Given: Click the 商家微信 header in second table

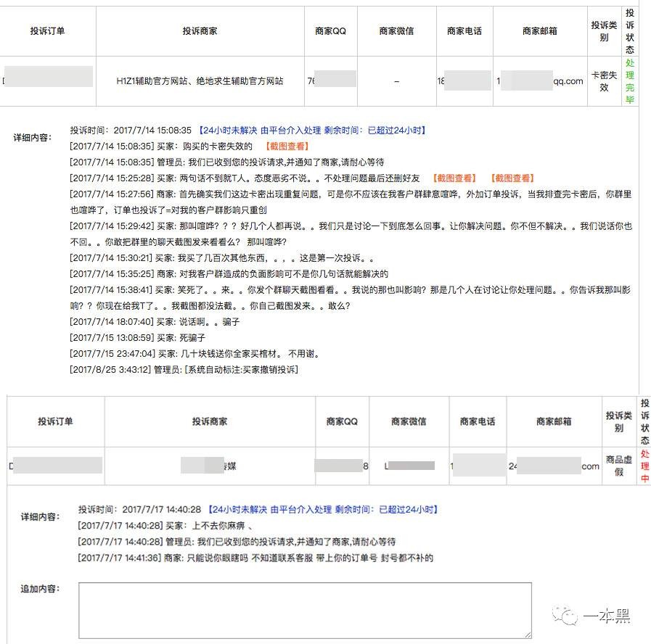Looking at the screenshot, I should coord(409,421).
